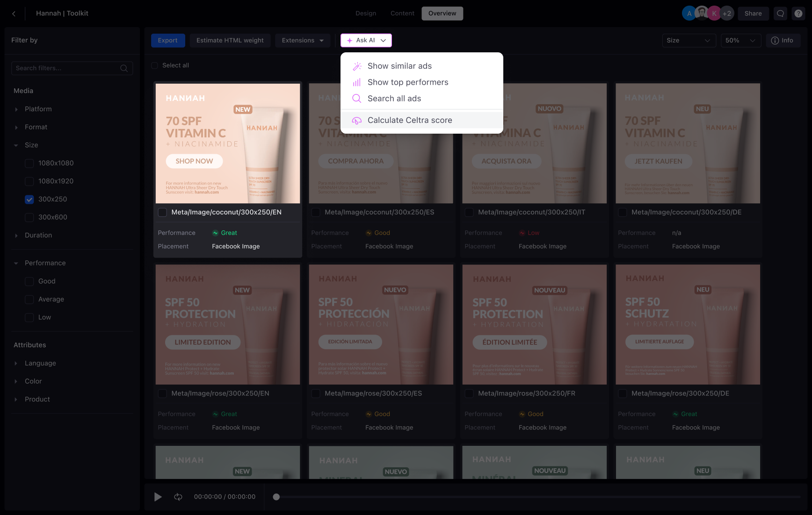Choose Search all ads

422,99
